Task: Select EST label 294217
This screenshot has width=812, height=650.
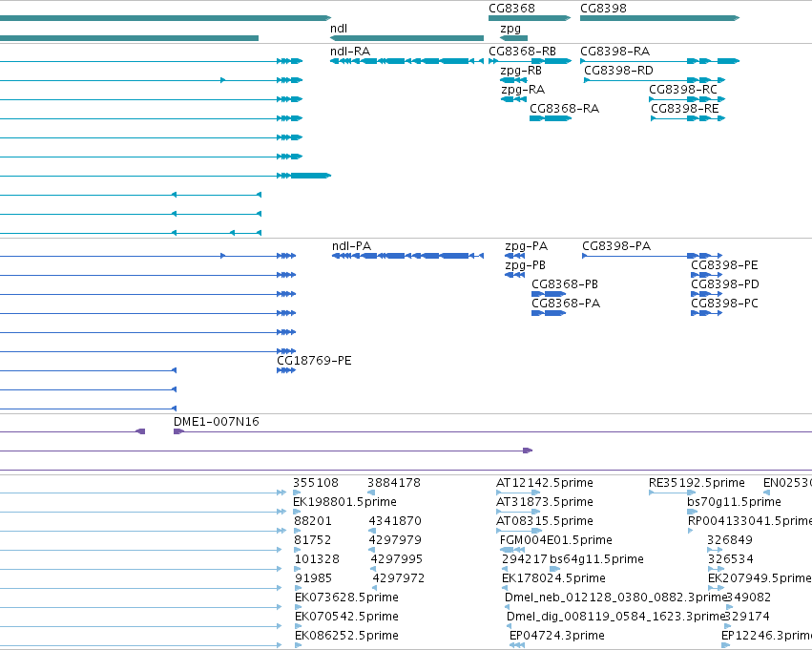Action: [x=525, y=559]
